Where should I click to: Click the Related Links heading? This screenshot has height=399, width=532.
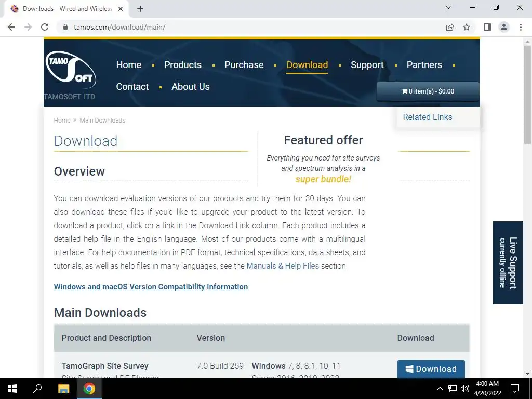[428, 117]
